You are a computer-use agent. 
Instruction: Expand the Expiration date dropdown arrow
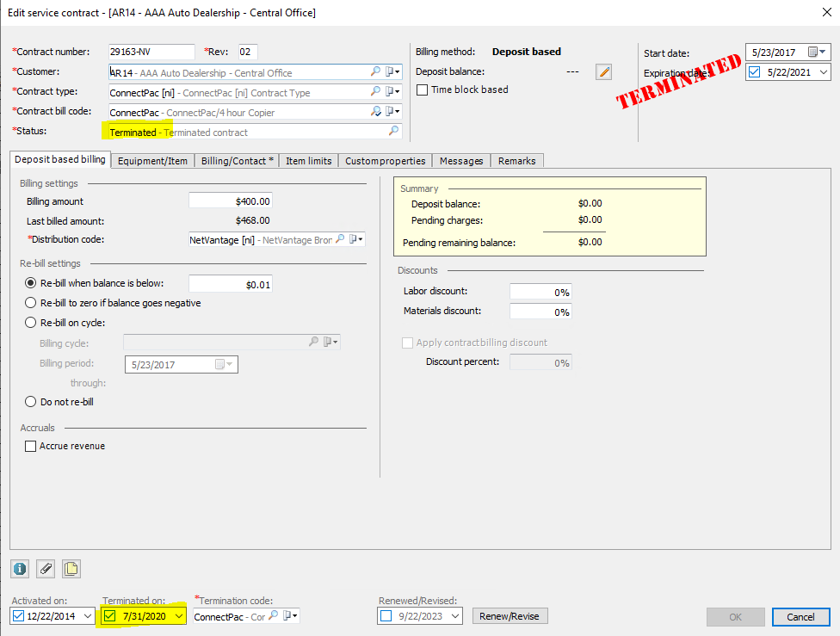(824, 71)
